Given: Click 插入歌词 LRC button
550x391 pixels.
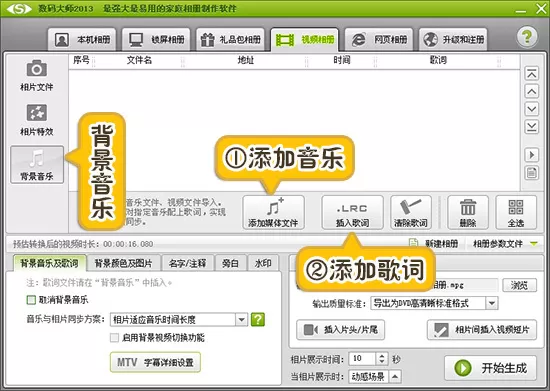Looking at the screenshot, I should point(352,212).
